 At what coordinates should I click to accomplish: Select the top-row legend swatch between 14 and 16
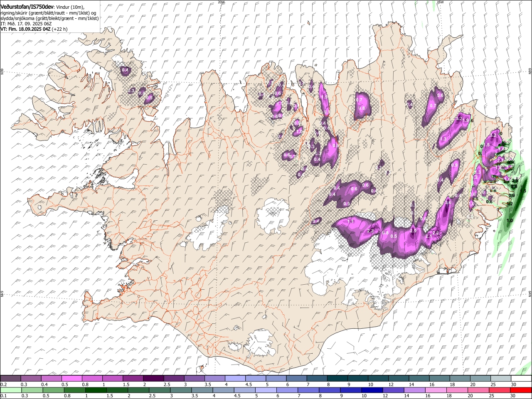click(x=419, y=379)
